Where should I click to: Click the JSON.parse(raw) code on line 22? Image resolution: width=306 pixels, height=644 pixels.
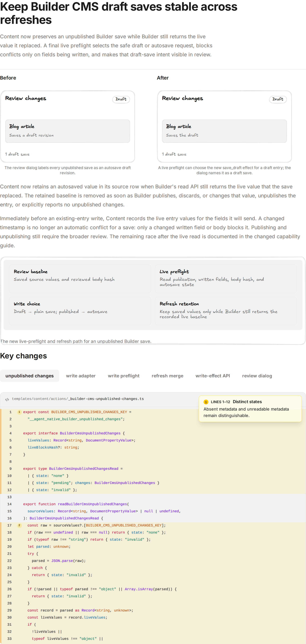point(68,561)
